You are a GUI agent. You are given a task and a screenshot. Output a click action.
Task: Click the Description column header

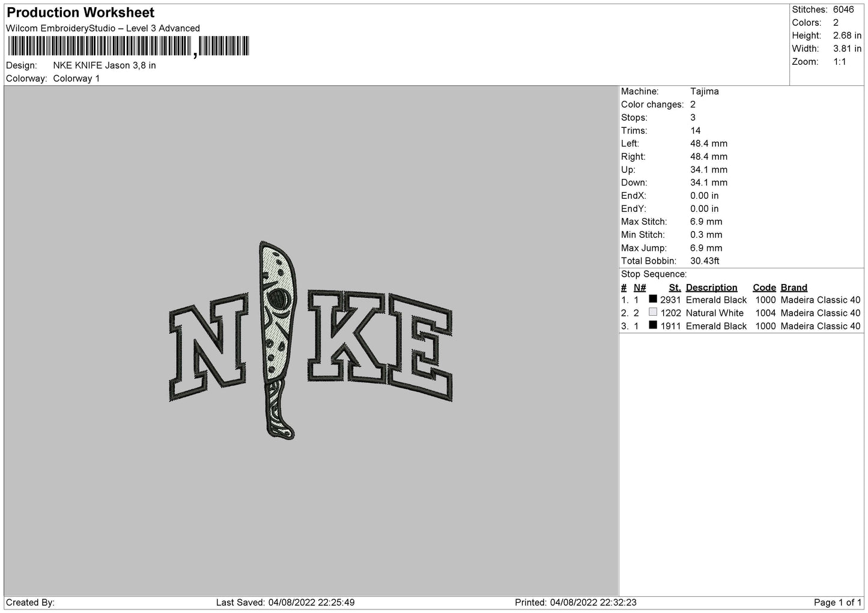point(711,288)
